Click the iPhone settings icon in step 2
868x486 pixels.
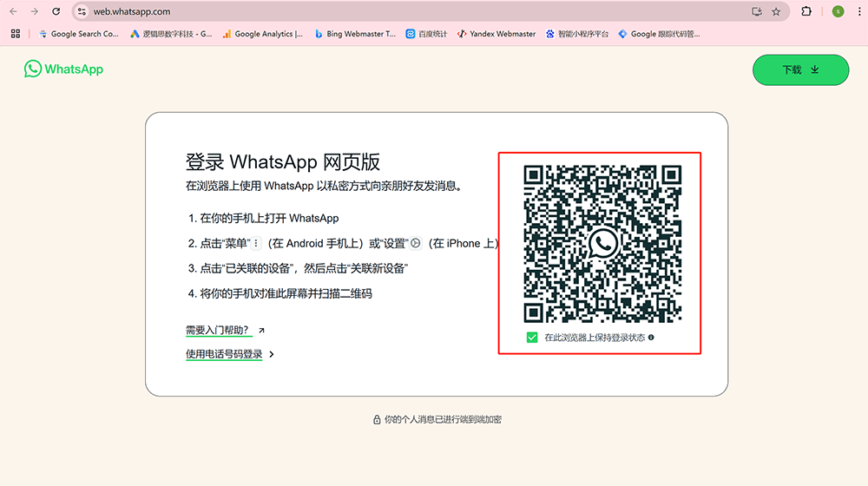tap(415, 243)
